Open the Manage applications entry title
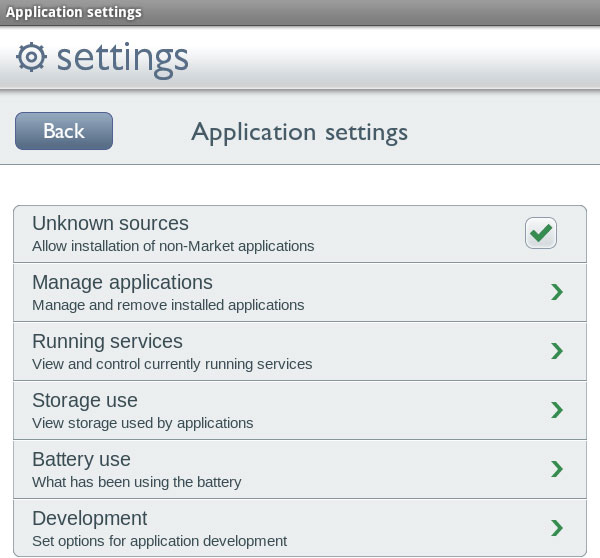Viewport: 600px width, 558px height. [x=122, y=282]
